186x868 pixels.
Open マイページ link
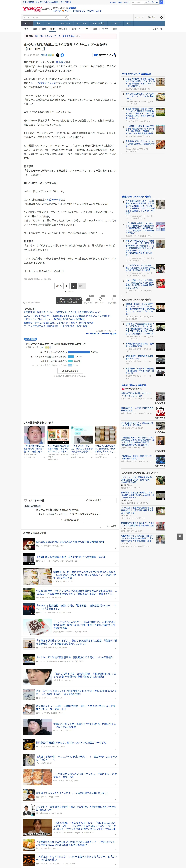139,18
